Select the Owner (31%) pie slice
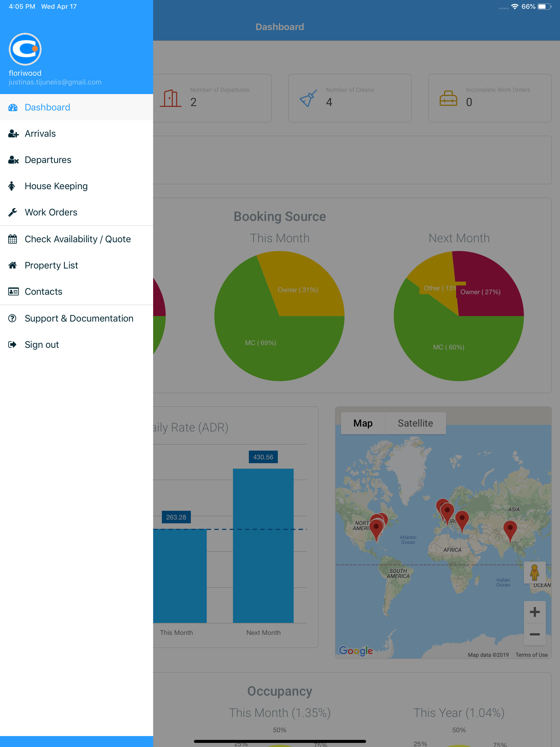The image size is (560, 747). (x=297, y=290)
